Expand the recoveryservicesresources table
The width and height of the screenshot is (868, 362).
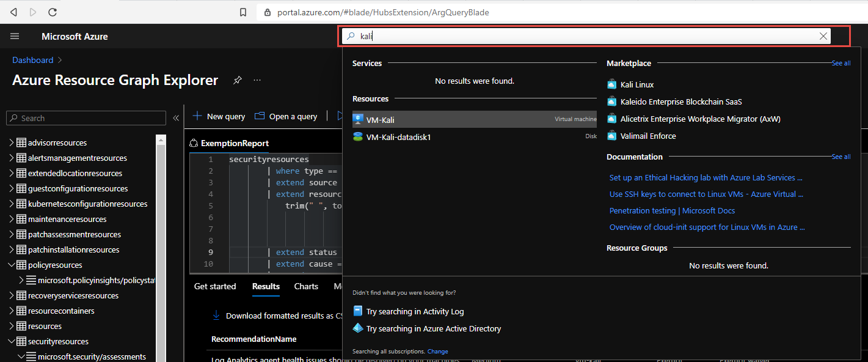click(x=11, y=295)
